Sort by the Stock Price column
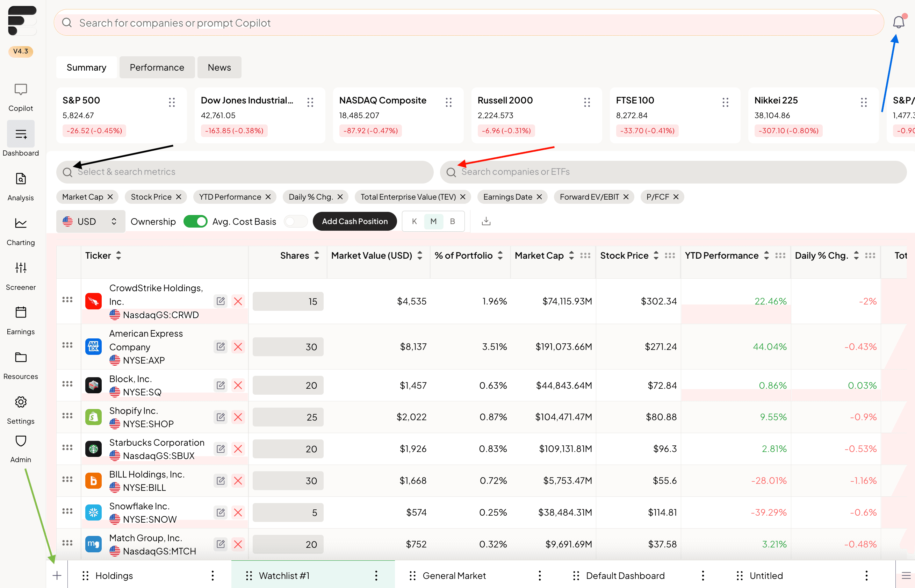The width and height of the screenshot is (915, 588). click(656, 256)
